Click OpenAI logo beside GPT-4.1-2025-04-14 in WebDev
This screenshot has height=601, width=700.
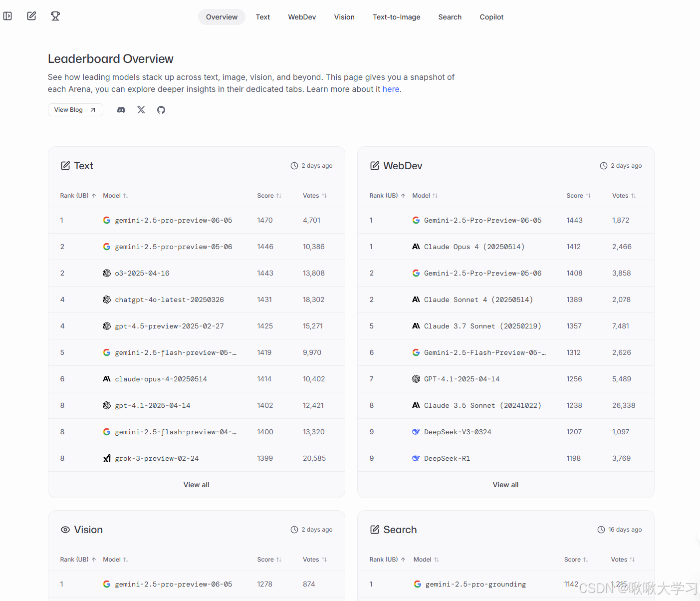tap(416, 379)
